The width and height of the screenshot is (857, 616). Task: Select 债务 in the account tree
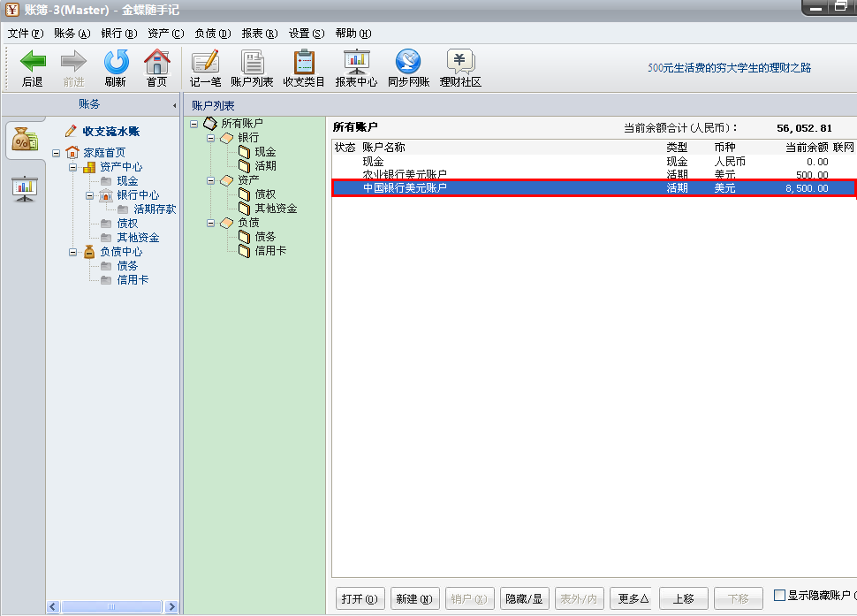click(x=265, y=237)
